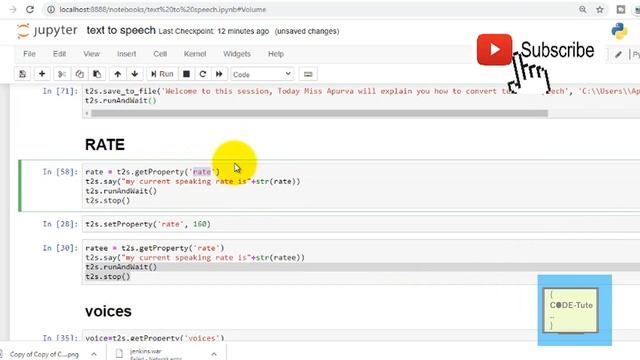640x360 pixels.
Task: Paste cells below icon
Action: 97,74
